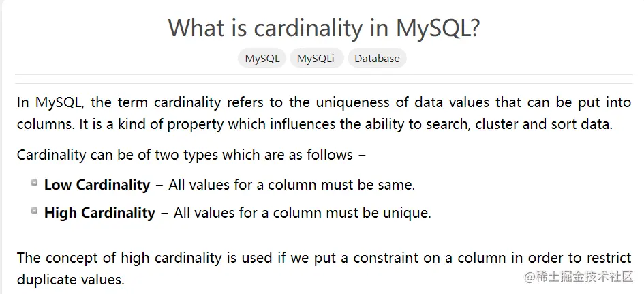Click the page title 'What is cardinality in MySQL?'

[324, 27]
